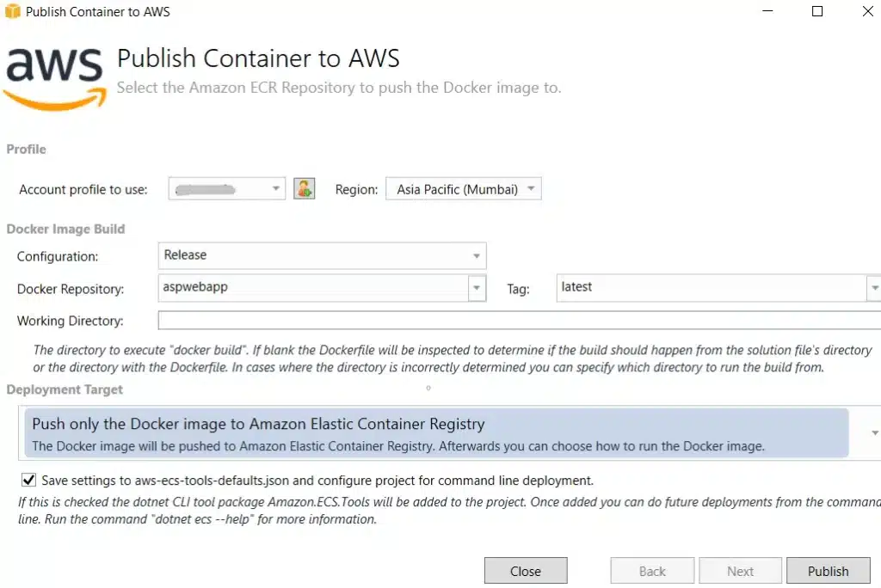
Task: Minimize the Publish Container dialog
Action: 767,11
